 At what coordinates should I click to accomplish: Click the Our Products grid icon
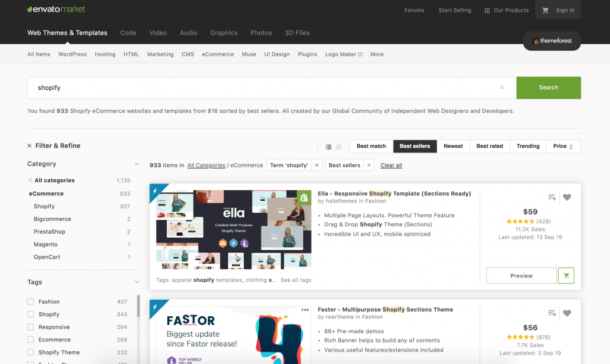[x=487, y=11]
